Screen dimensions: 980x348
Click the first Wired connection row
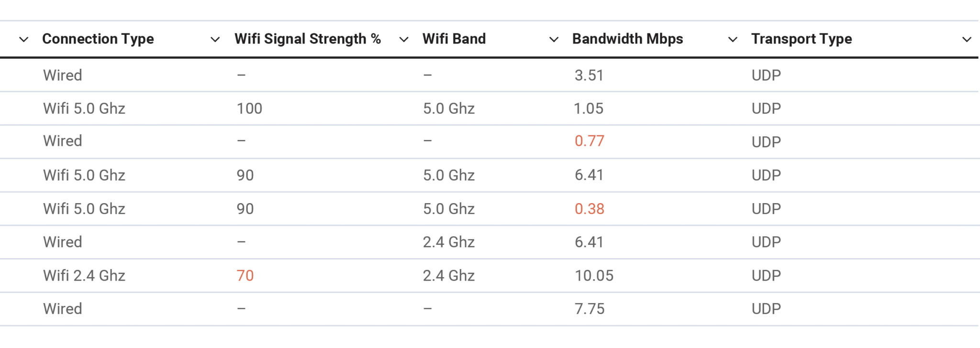(62, 75)
